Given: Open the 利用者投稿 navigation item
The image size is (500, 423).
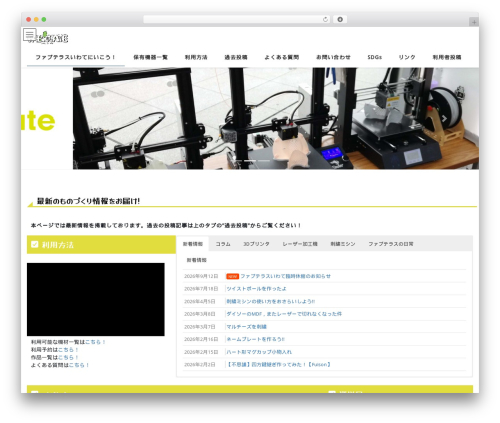Looking at the screenshot, I should 447,57.
